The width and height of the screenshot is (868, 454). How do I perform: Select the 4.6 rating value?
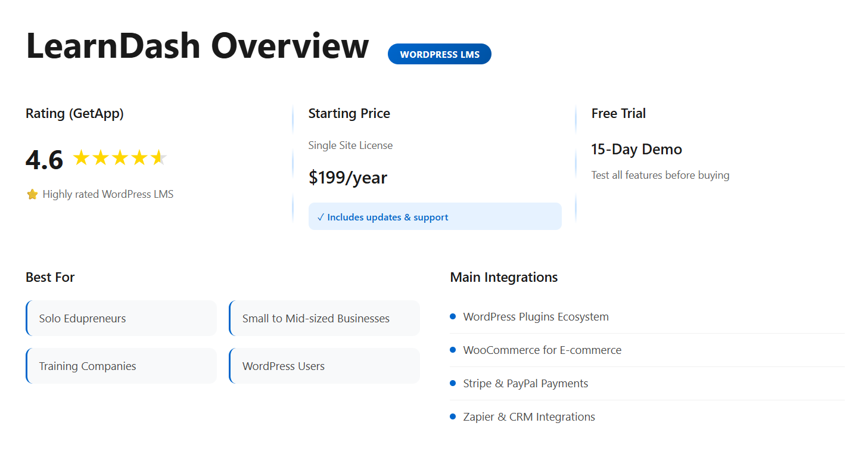pyautogui.click(x=44, y=160)
